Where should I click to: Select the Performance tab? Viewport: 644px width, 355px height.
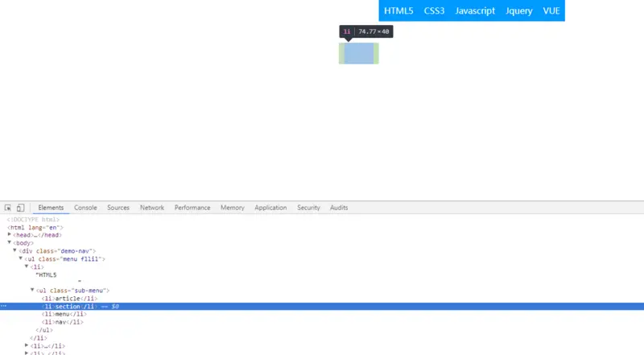click(x=192, y=208)
